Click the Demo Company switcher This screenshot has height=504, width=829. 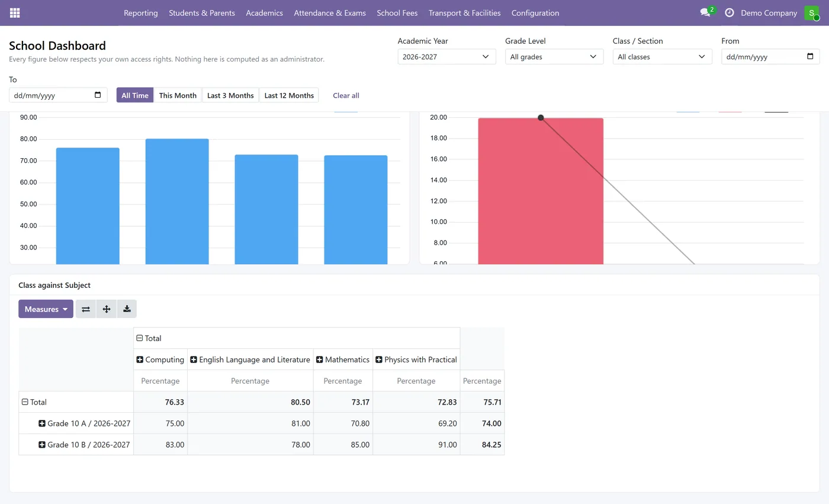[769, 13]
